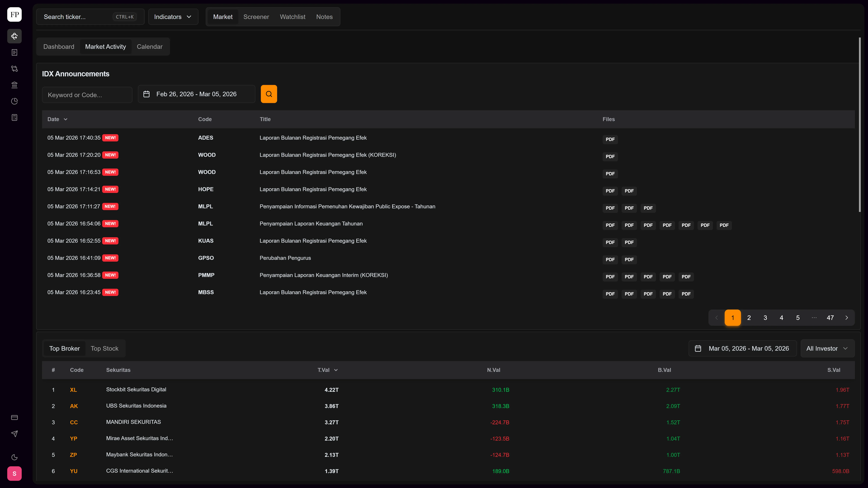
Task: Open the Dashboard tab
Action: coord(59,47)
